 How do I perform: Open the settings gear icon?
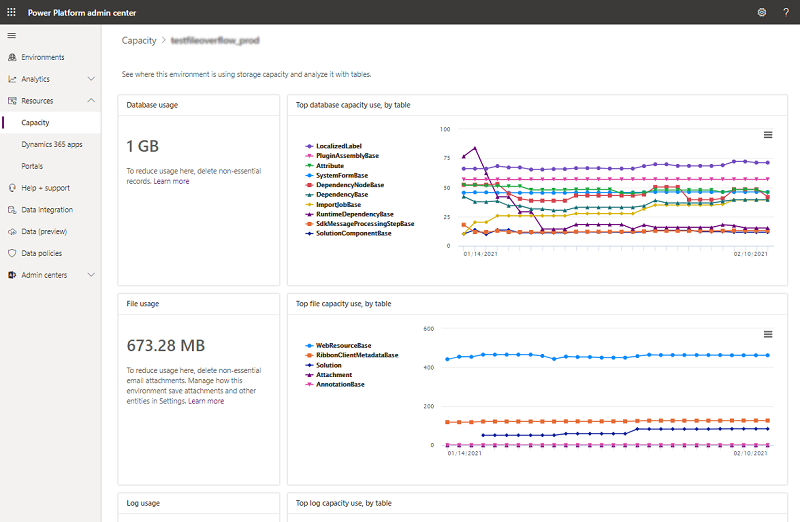tap(761, 12)
